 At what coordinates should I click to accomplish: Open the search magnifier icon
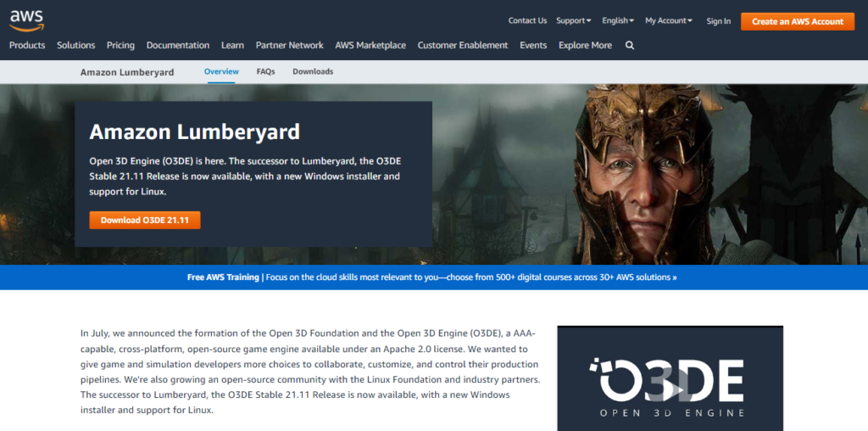tap(630, 46)
